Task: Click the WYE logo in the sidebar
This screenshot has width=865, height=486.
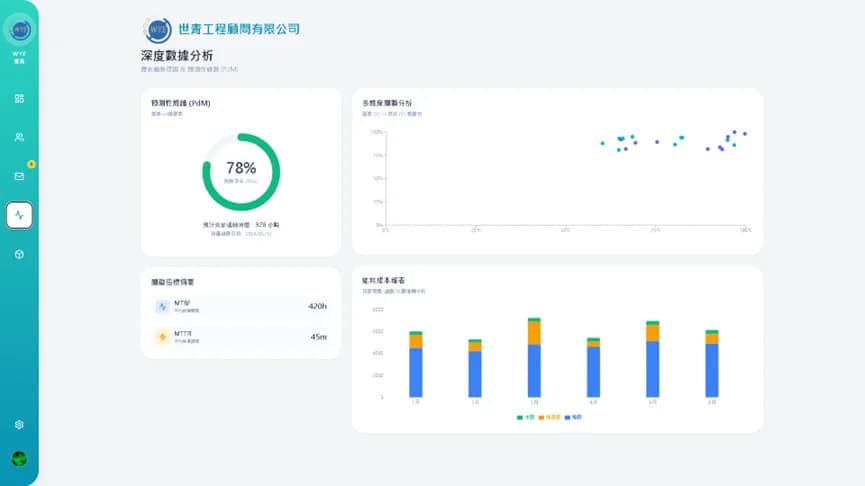Action: [x=19, y=29]
